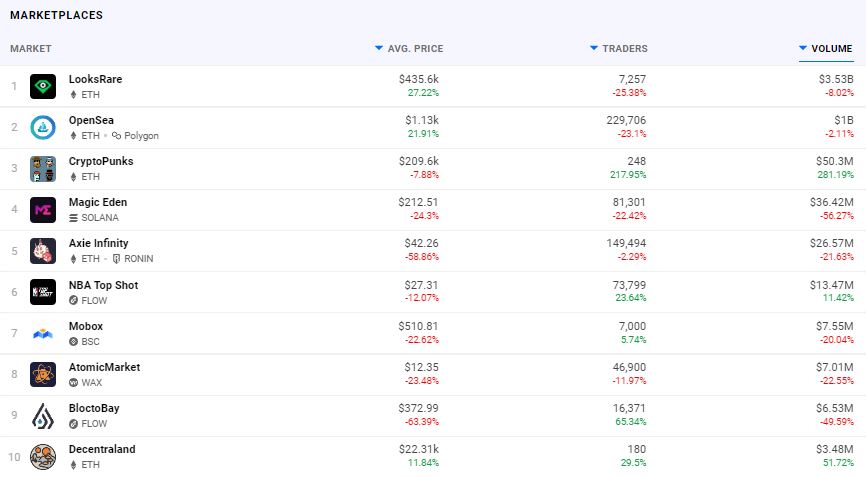This screenshot has height=477, width=866.
Task: Sort by the TRADERS column arrow
Action: tap(594, 48)
